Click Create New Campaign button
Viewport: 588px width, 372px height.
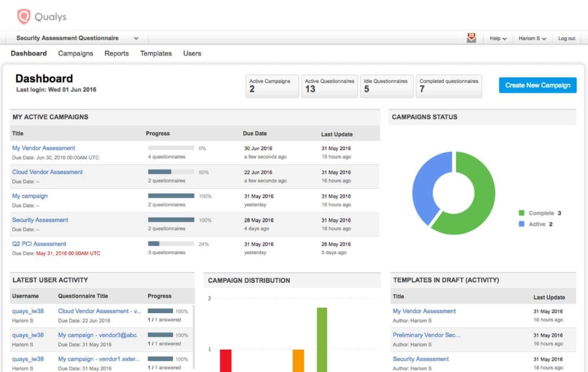click(537, 85)
